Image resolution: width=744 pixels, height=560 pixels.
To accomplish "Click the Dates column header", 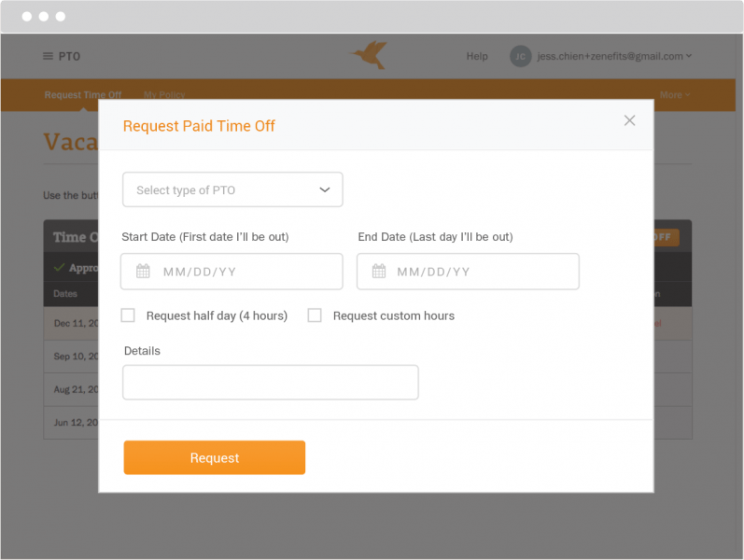I will [x=65, y=294].
